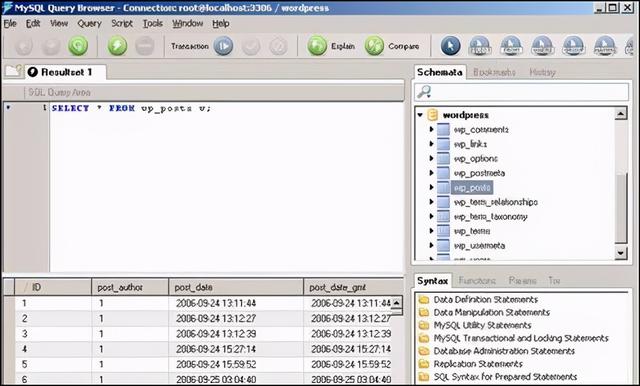This screenshot has height=386, width=640.
Task: Switch to the Params tab
Action: coord(522,281)
